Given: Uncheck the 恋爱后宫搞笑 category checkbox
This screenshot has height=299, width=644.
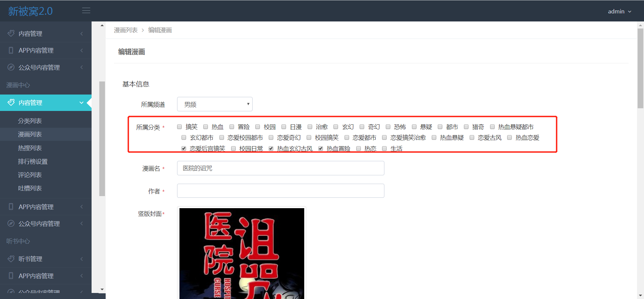Looking at the screenshot, I should (x=184, y=148).
